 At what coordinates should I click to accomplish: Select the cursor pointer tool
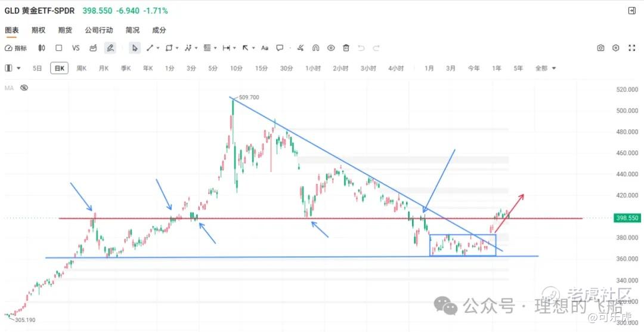pyautogui.click(x=134, y=48)
